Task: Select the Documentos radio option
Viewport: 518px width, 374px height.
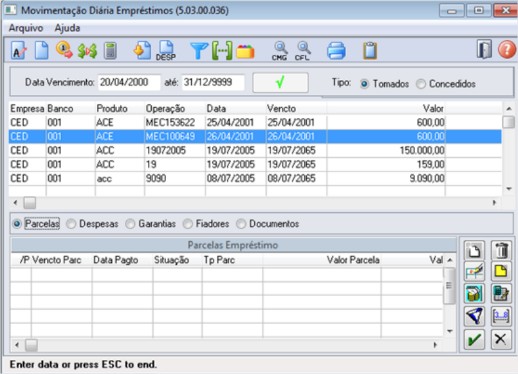Action: click(x=241, y=224)
